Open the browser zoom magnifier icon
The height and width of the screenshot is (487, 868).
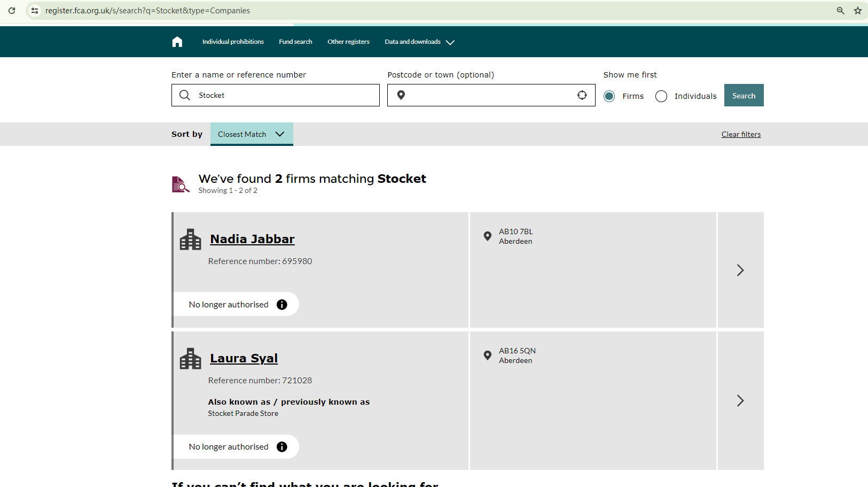(840, 11)
